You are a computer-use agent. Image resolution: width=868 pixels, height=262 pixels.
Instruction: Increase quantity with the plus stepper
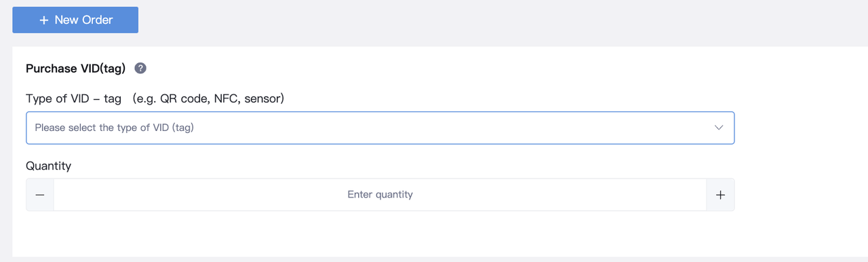tap(720, 195)
